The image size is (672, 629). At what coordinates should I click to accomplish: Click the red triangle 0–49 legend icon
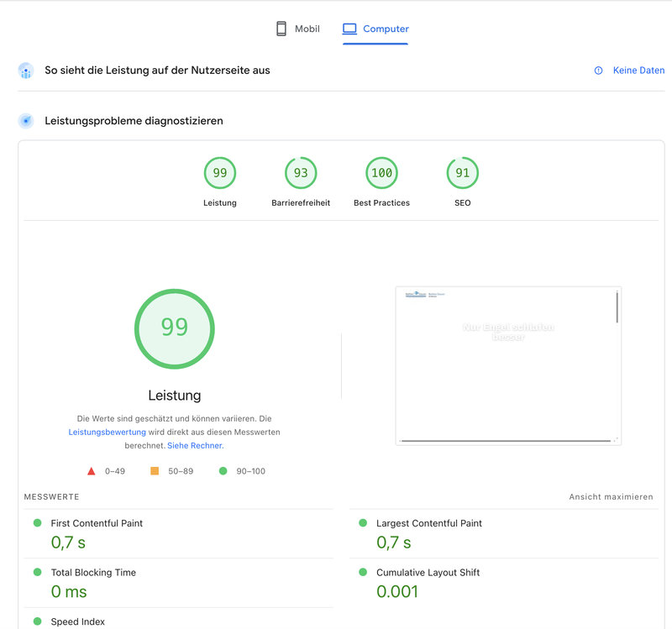pyautogui.click(x=91, y=471)
